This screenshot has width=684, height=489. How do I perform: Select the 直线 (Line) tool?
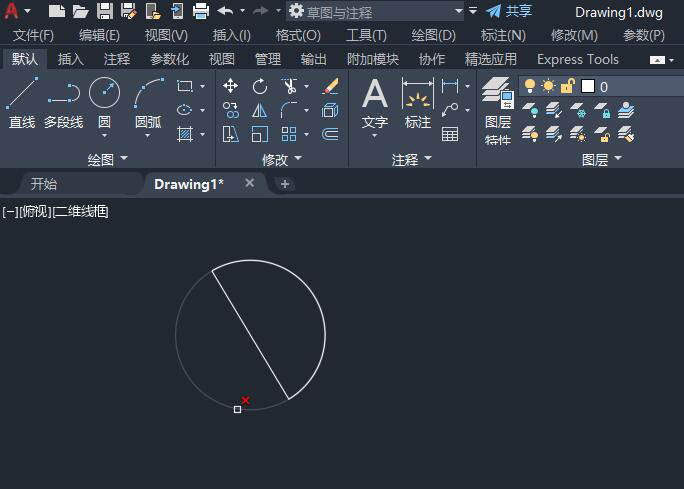[x=21, y=103]
